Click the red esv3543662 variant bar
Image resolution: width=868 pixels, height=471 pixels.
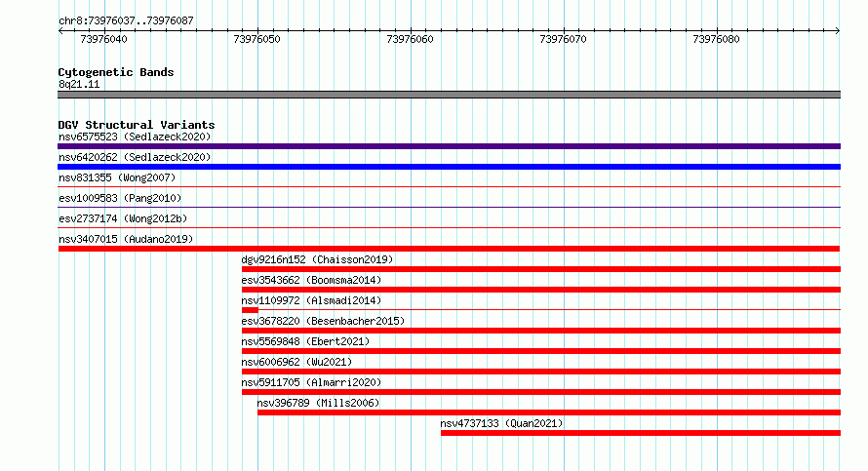click(x=541, y=290)
